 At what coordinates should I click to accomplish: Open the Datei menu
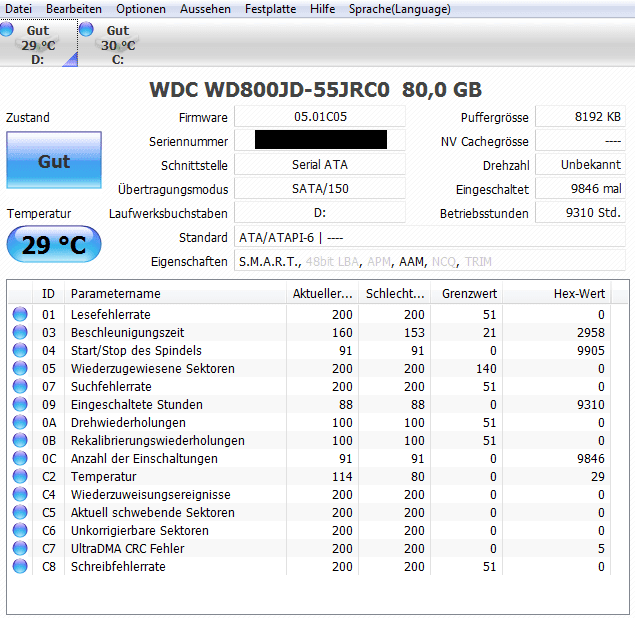(x=18, y=9)
